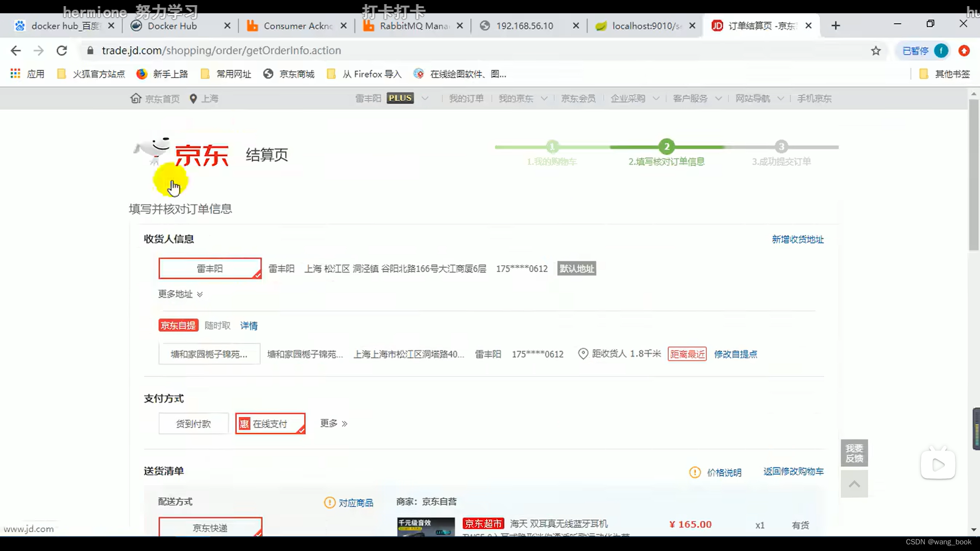
Task: Reload the page with refresh icon
Action: tap(62, 51)
